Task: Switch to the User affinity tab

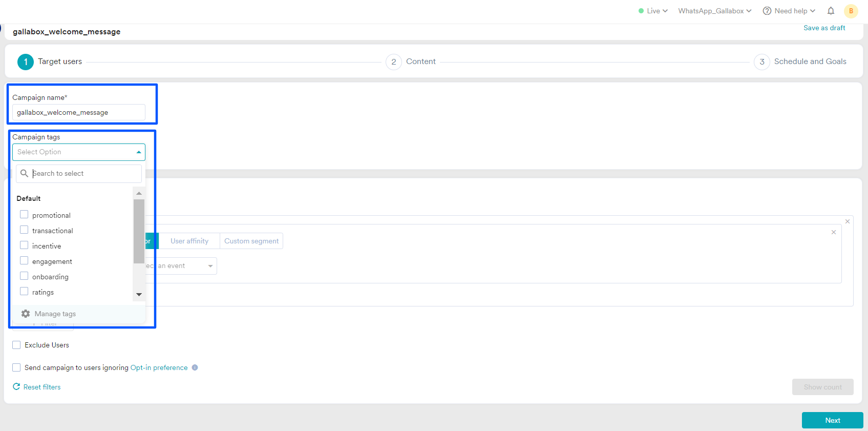Action: point(189,241)
